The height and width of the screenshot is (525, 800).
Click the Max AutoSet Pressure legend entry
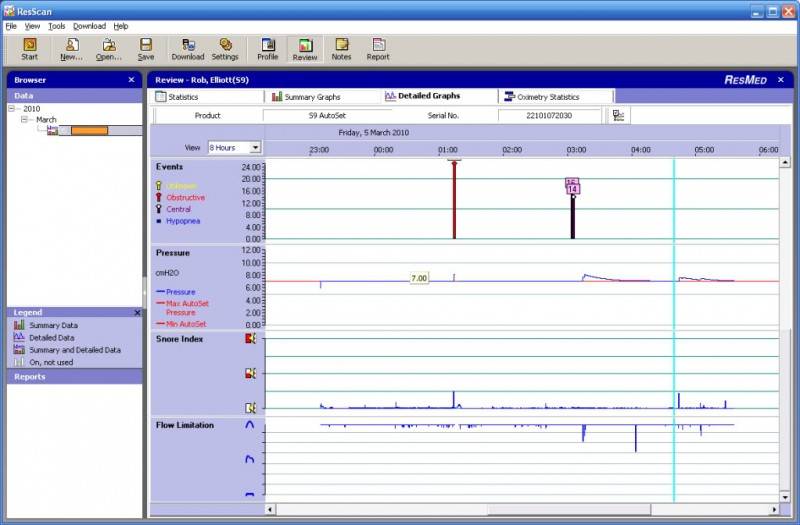click(x=183, y=308)
